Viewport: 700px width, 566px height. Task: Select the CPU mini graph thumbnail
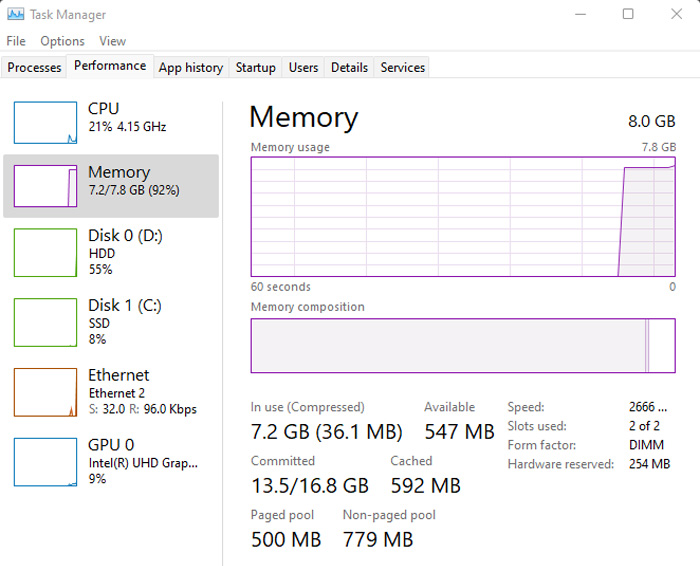(45, 122)
